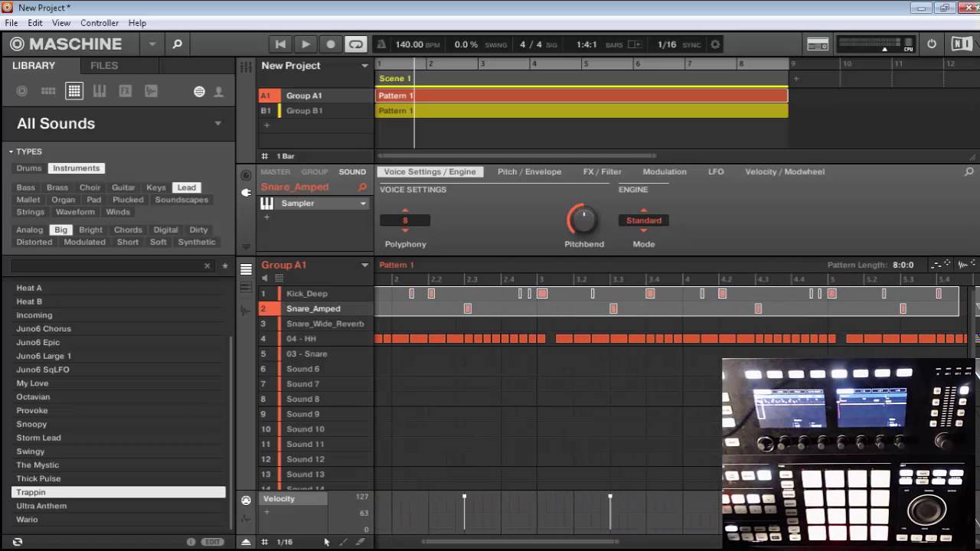Viewport: 980px width, 551px height.
Task: Click the step grid 1/16 setting
Action: click(285, 542)
